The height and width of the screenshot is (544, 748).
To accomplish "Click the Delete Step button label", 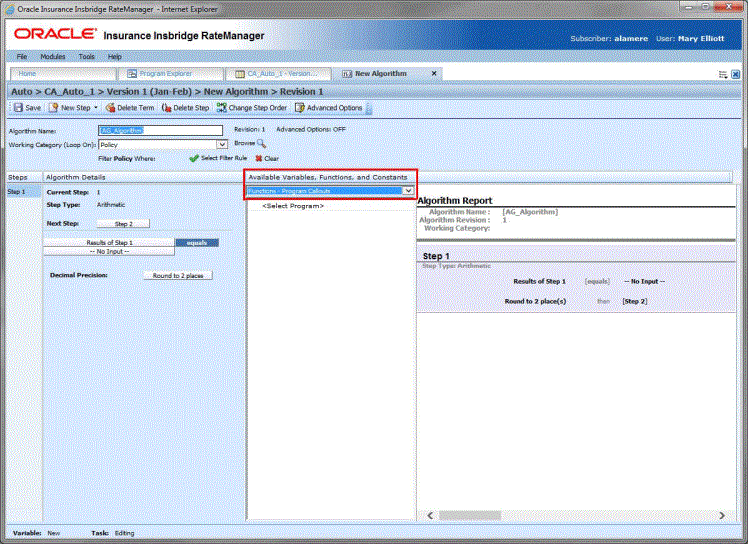I will (191, 108).
